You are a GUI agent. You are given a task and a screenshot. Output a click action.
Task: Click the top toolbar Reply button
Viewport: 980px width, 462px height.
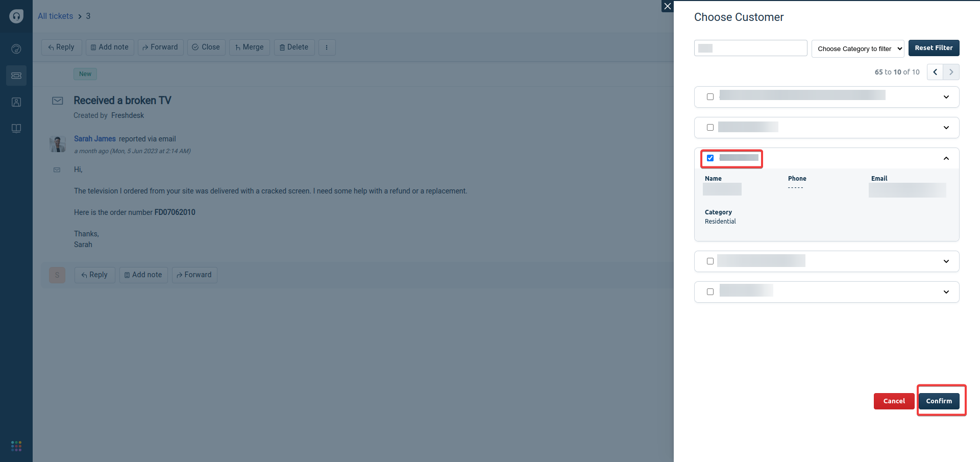coord(62,47)
